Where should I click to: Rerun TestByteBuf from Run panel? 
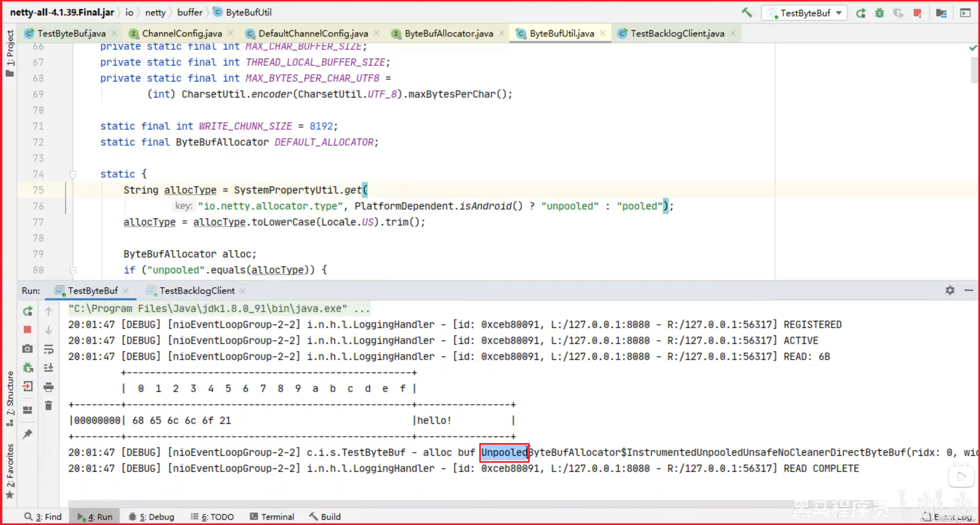(27, 311)
